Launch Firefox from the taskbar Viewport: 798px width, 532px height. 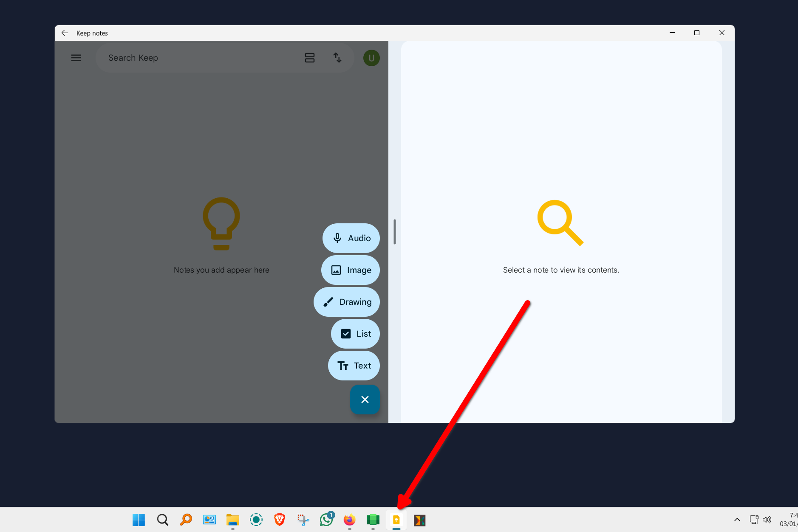[349, 520]
